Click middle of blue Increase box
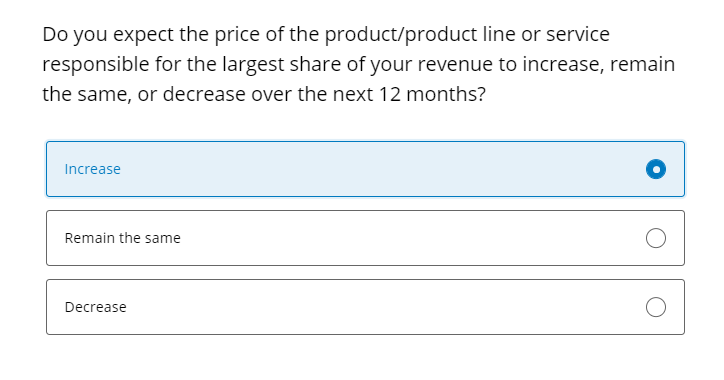The height and width of the screenshot is (380, 724). [x=365, y=169]
